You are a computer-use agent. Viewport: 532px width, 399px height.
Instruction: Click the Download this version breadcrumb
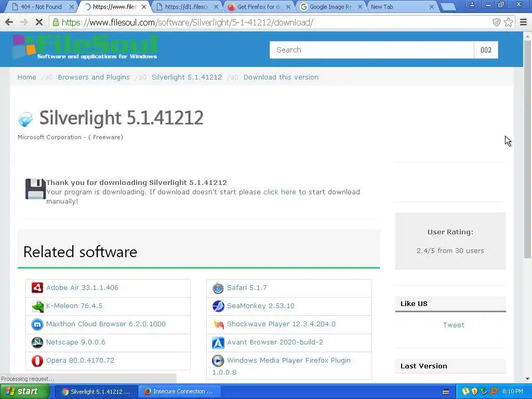pos(281,77)
